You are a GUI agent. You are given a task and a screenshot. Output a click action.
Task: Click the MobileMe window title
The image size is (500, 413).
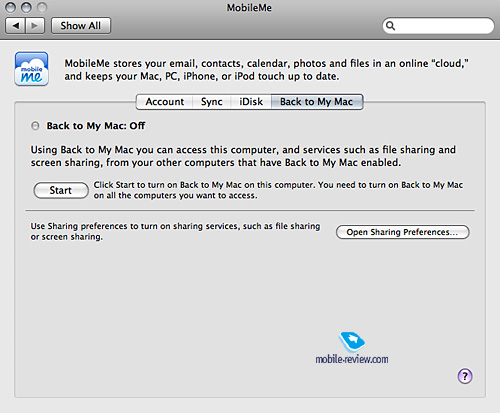tap(249, 8)
